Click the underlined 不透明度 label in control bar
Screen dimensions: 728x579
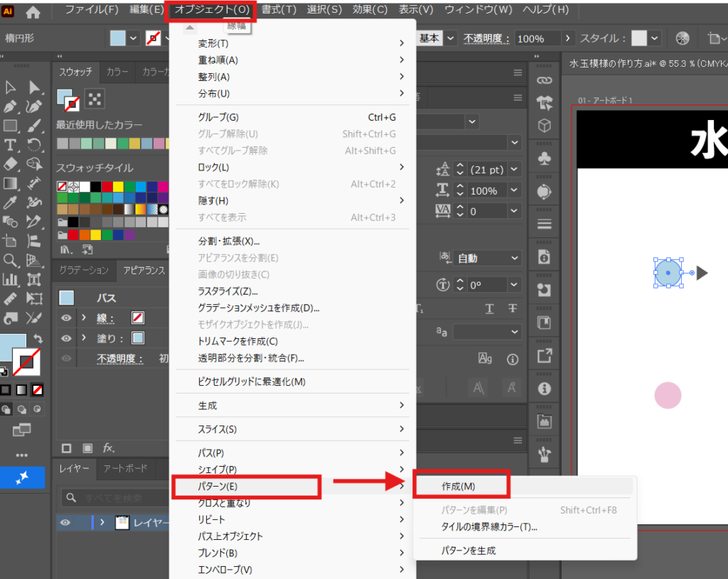point(487,38)
